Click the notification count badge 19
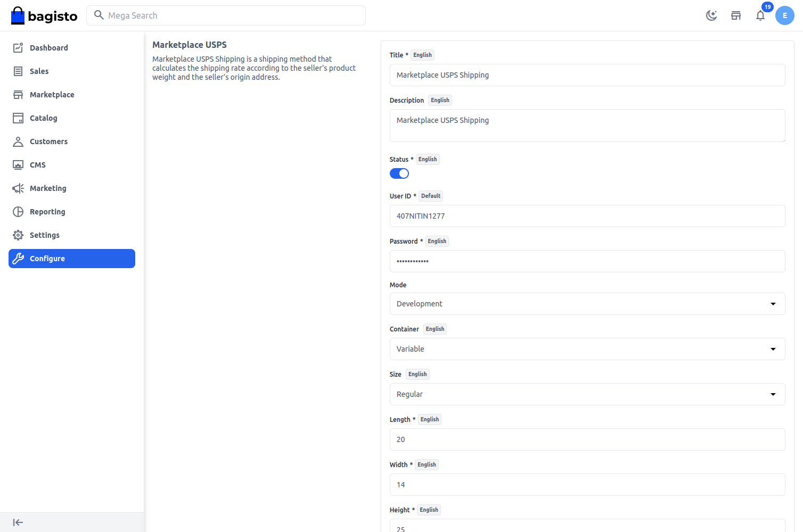This screenshot has width=803, height=532. coord(767,7)
